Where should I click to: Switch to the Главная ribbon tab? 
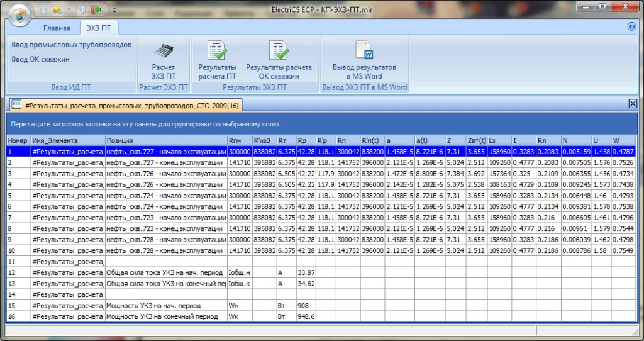coord(57,28)
